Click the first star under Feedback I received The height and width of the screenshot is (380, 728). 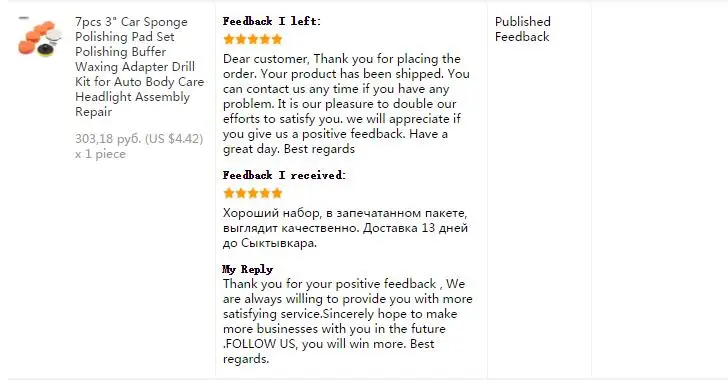[x=228, y=193]
